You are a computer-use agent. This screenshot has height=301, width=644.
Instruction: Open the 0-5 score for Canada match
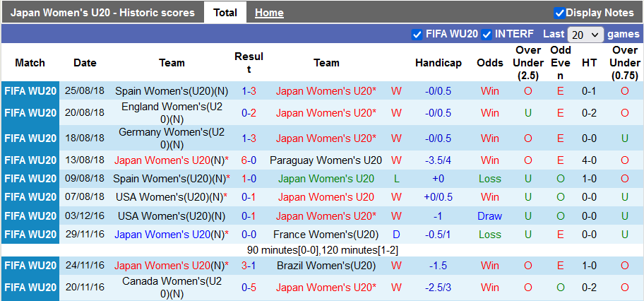[249, 288]
